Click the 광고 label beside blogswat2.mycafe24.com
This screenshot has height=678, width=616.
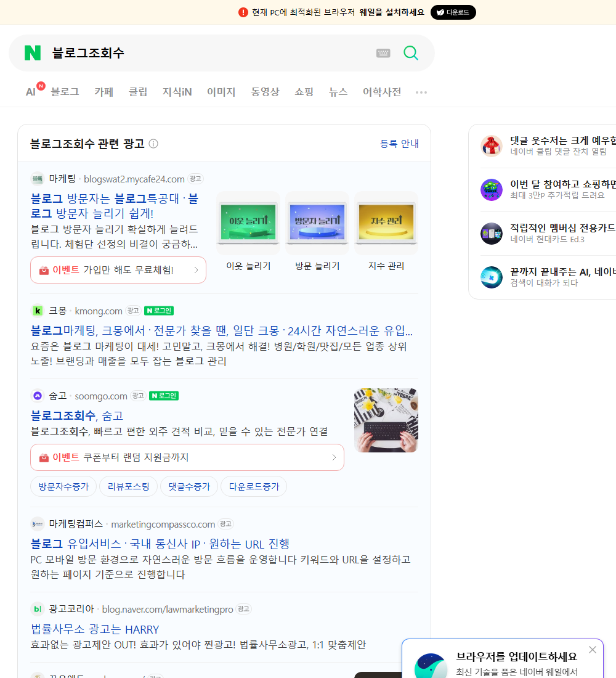pyautogui.click(x=196, y=179)
